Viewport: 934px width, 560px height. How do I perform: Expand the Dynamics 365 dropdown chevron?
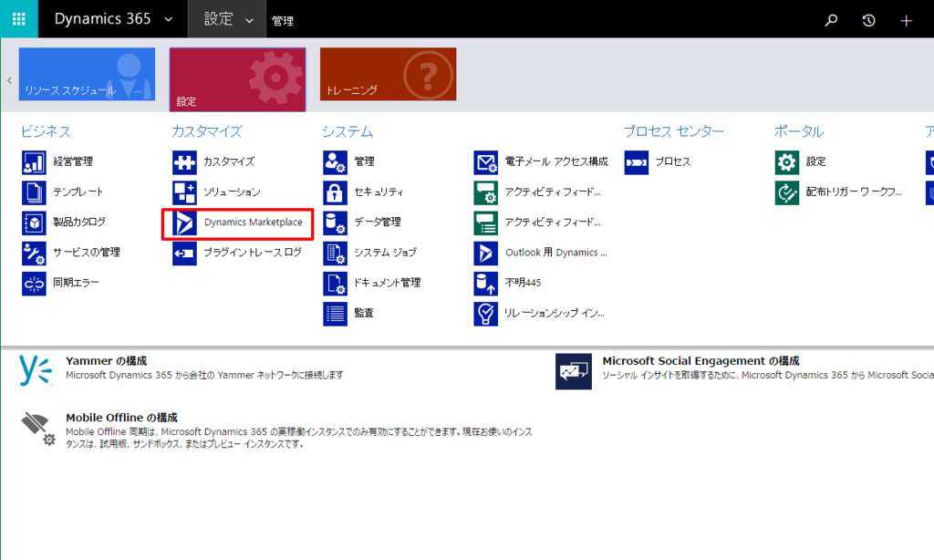(169, 20)
